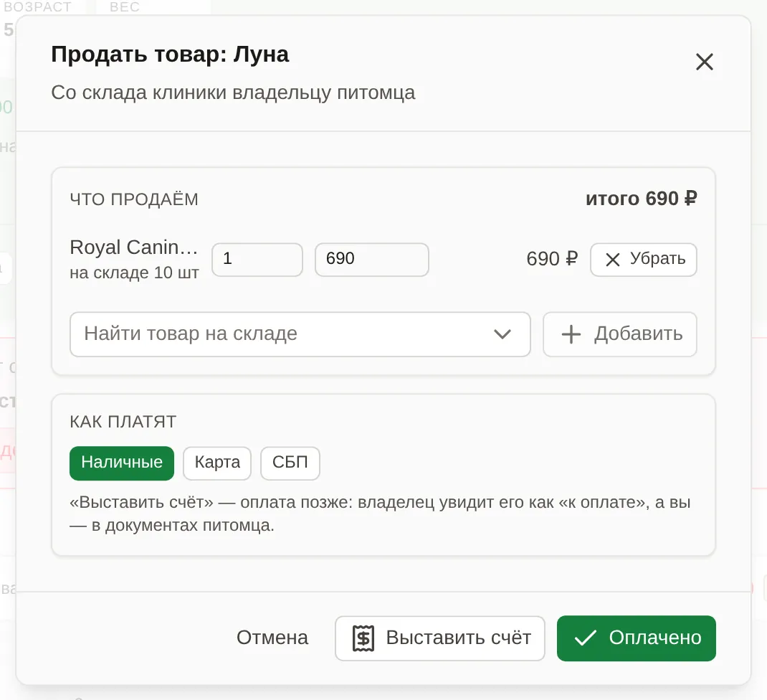Open the Найти товар на складе dropdown
The height and width of the screenshot is (700, 767).
coord(300,334)
